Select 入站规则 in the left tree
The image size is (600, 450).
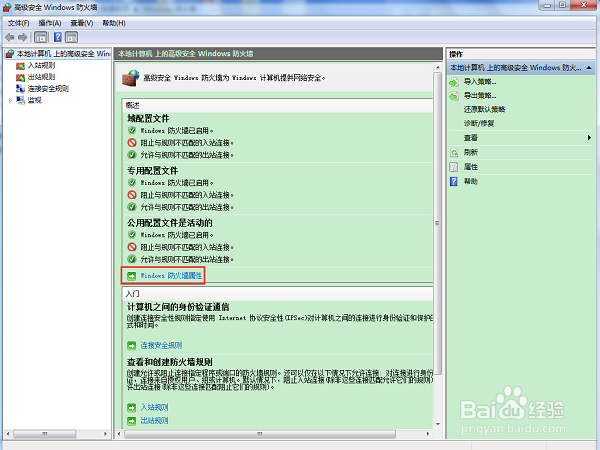(x=41, y=66)
